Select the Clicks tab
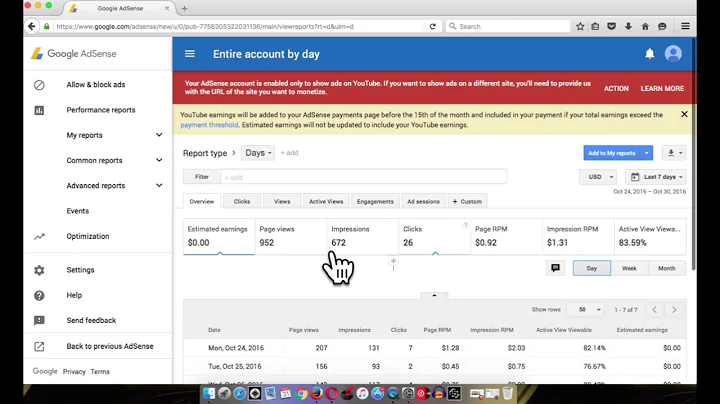720x404 pixels. pyautogui.click(x=242, y=201)
